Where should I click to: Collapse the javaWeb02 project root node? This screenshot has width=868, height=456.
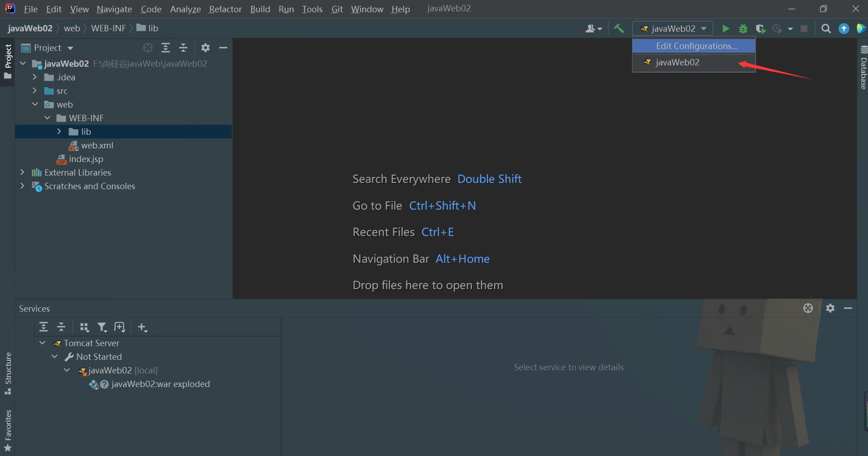23,64
